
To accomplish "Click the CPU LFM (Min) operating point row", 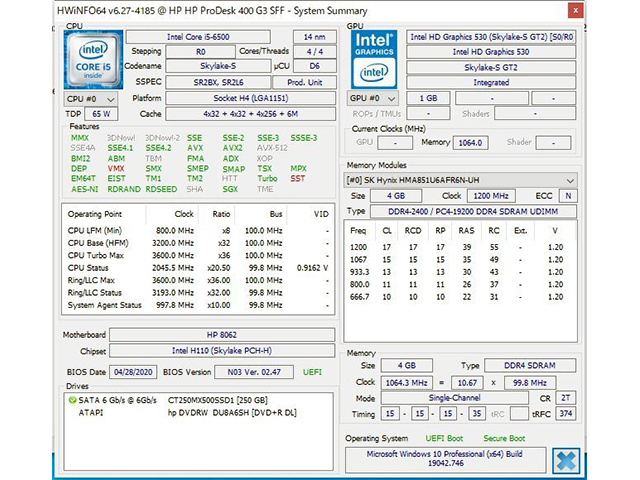I will [198, 231].
